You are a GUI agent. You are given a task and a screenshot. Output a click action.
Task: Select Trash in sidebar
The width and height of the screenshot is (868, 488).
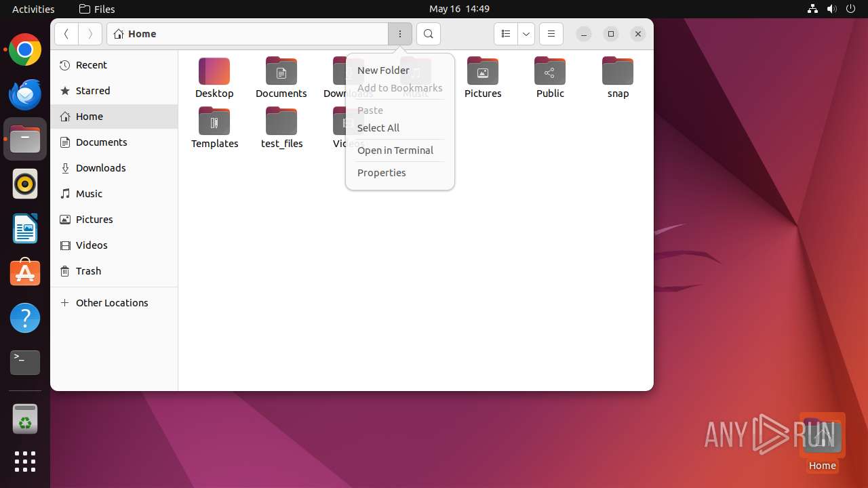[x=114, y=271]
